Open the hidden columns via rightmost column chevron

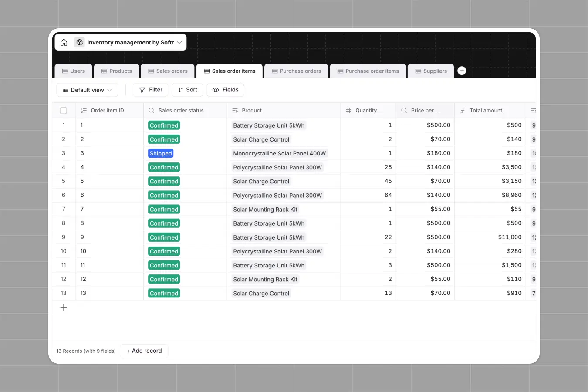(533, 110)
